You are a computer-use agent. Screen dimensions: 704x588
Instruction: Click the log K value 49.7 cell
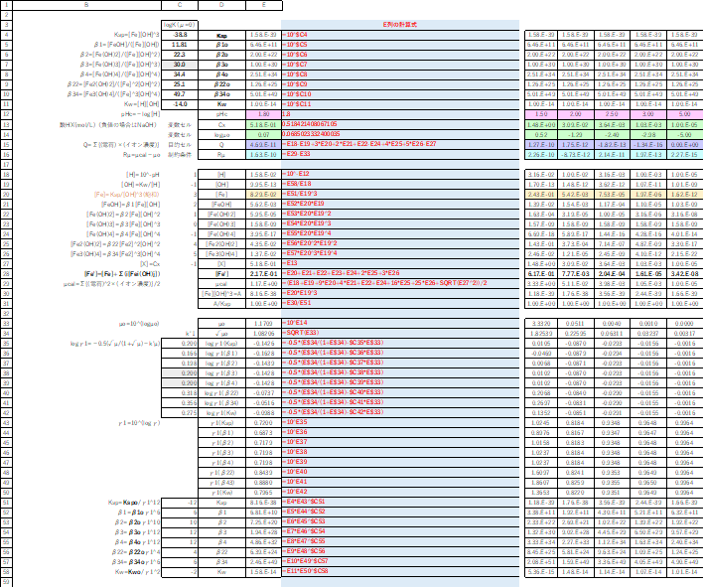180,94
